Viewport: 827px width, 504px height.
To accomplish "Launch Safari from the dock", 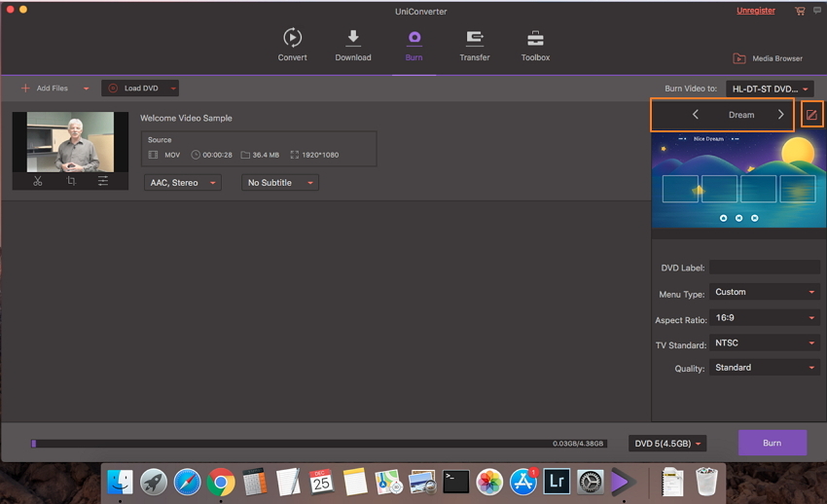I will coord(187,482).
